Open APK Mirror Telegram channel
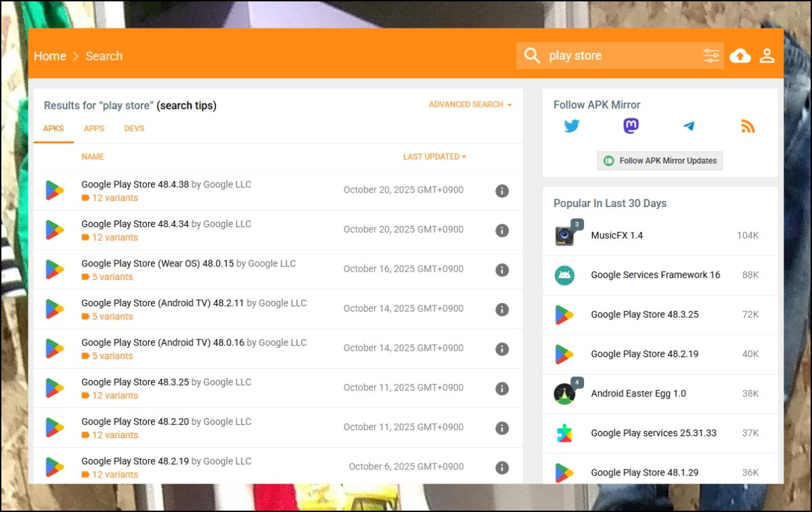The width and height of the screenshot is (812, 512). (689, 126)
